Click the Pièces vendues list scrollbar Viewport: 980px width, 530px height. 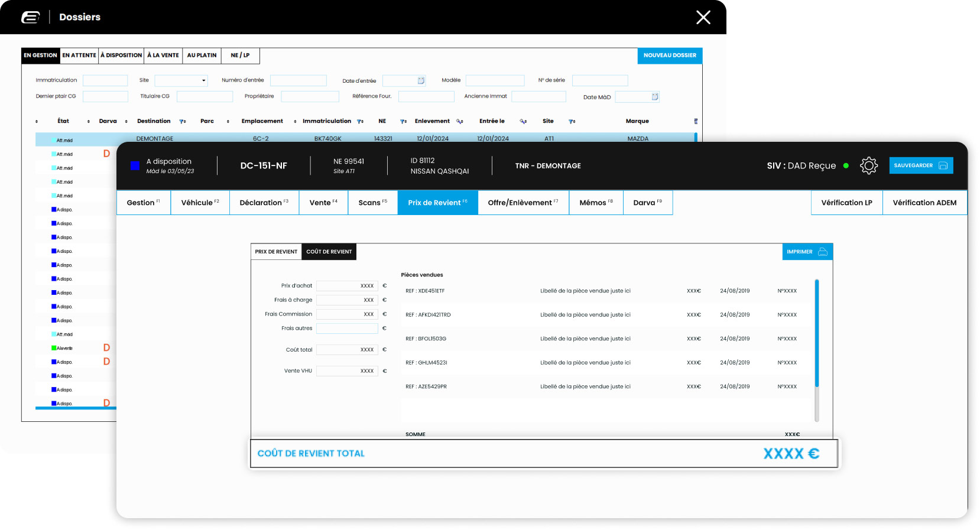817,333
